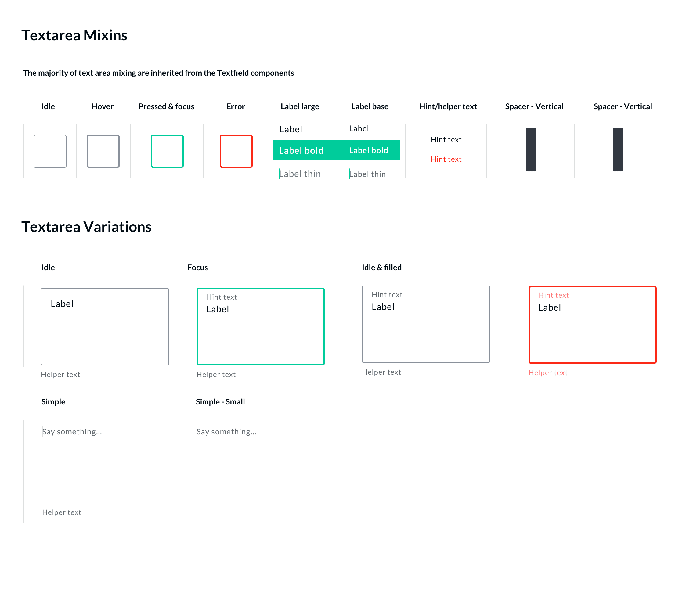Viewport: 700px width, 604px height.
Task: Select the 'Label bold' highlighted row under Label large
Action: point(302,150)
